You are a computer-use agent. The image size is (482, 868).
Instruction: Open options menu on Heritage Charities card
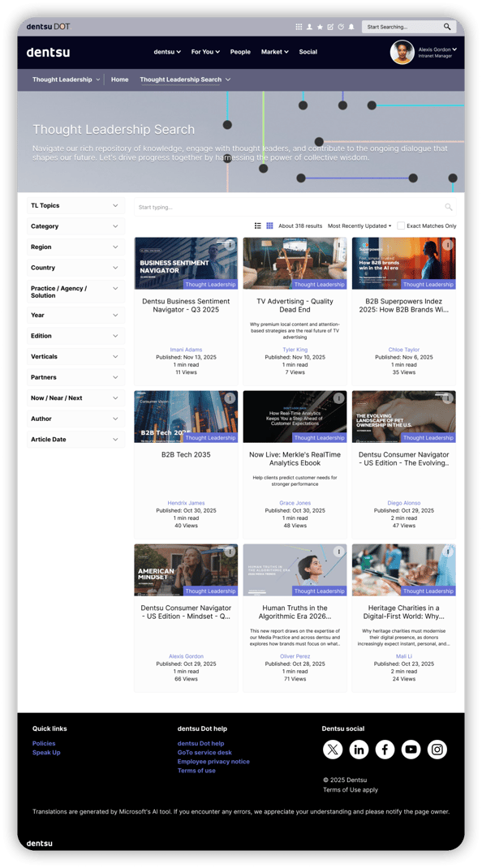448,552
